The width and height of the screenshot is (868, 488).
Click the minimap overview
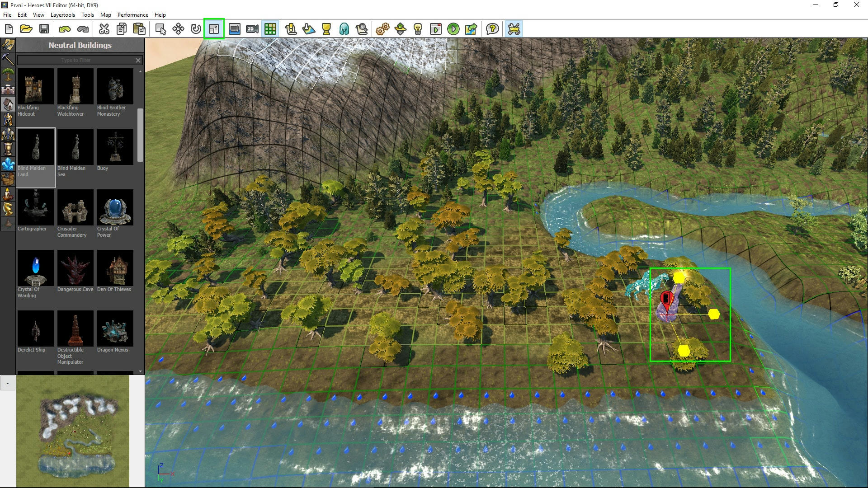point(73,431)
